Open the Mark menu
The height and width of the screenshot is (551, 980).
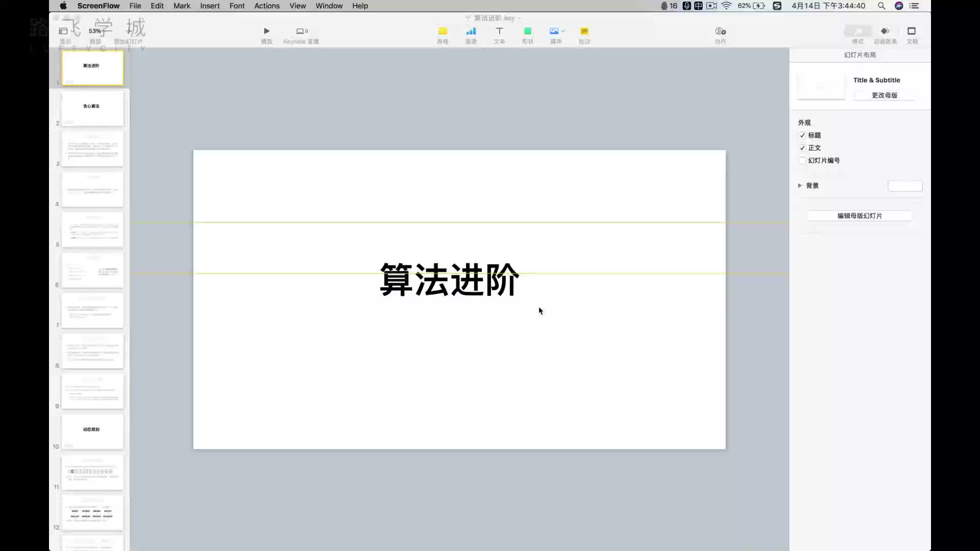coord(182,6)
